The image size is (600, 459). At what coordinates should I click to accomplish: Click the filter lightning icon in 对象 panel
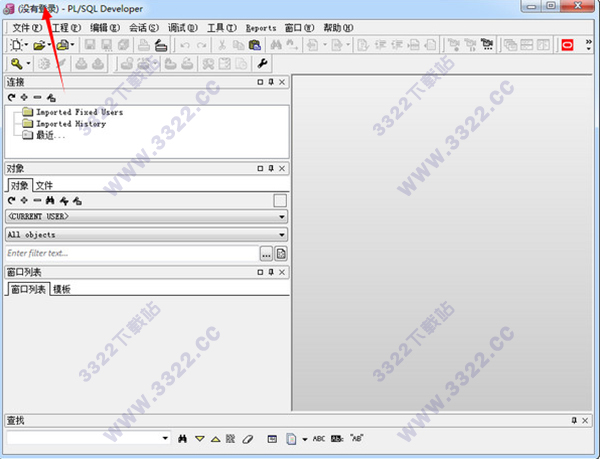coord(64,200)
